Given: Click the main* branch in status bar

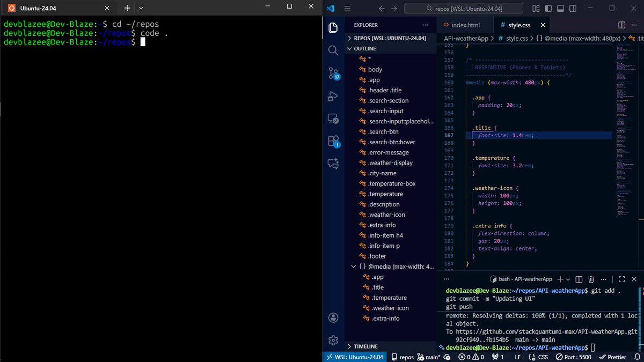Looking at the screenshot, I should 428,357.
